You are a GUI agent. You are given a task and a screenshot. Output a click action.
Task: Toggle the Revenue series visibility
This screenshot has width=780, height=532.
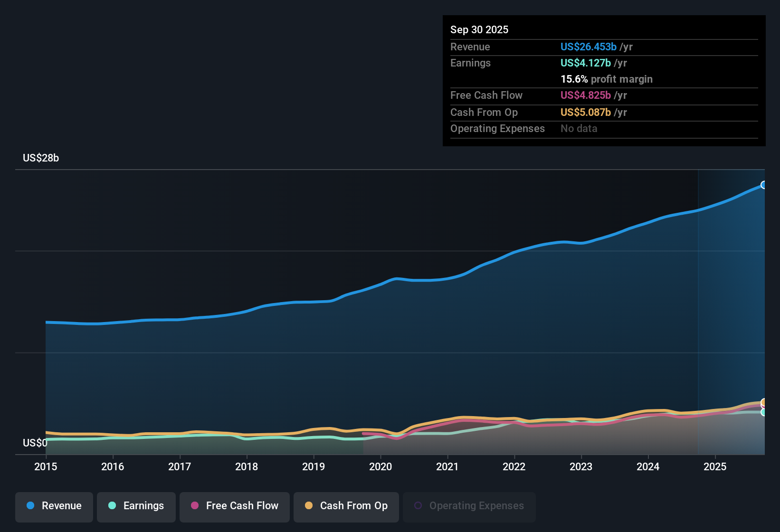(54, 506)
